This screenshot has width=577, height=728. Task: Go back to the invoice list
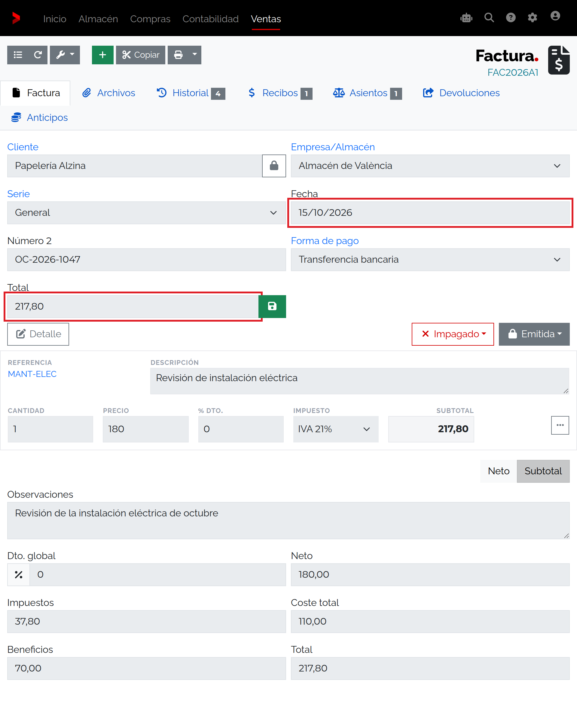tap(18, 55)
